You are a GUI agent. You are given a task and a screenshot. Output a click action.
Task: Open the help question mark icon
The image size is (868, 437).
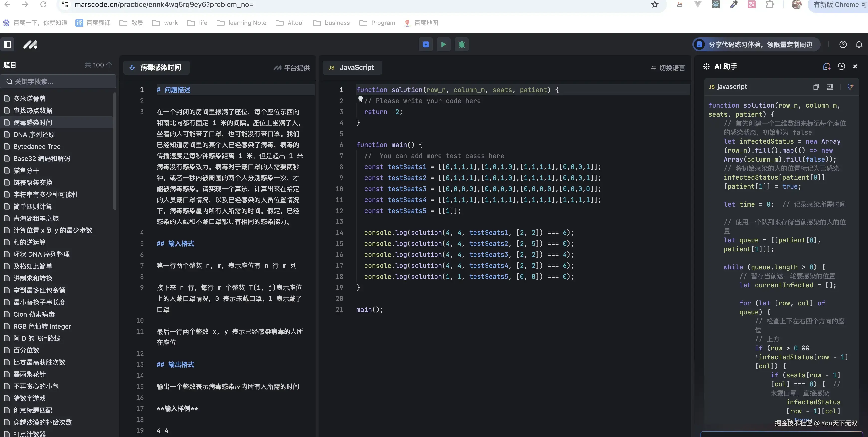click(x=843, y=44)
